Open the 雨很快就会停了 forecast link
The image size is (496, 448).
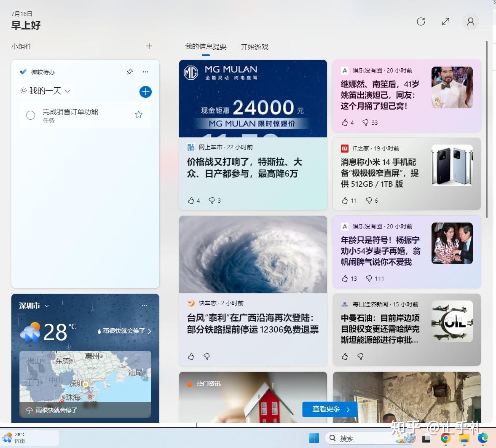124,331
